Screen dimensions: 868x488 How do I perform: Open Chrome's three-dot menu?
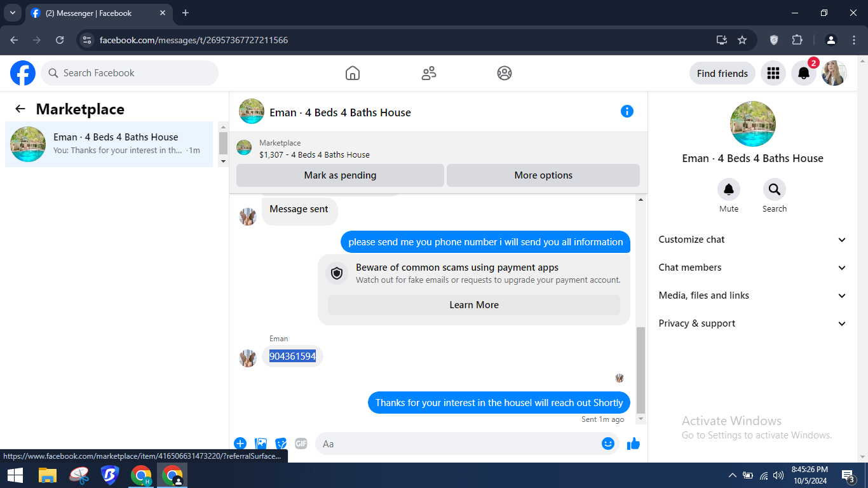(854, 40)
